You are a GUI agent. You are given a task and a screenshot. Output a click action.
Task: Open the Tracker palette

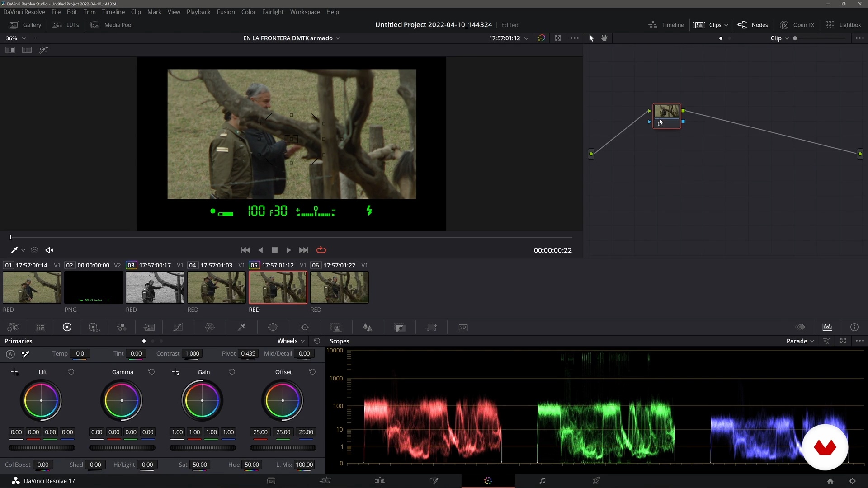(305, 327)
